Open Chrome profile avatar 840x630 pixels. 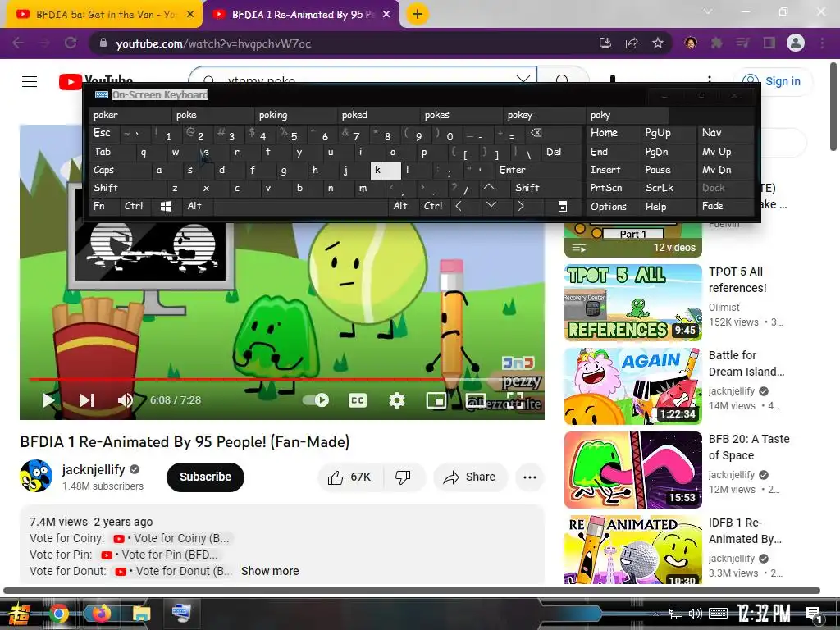796,43
